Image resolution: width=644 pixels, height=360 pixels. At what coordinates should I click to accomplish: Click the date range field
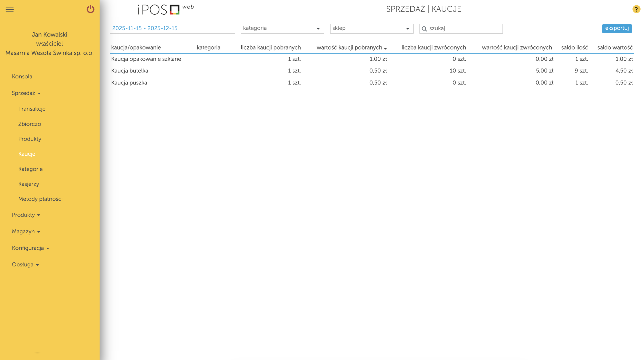pos(172,29)
